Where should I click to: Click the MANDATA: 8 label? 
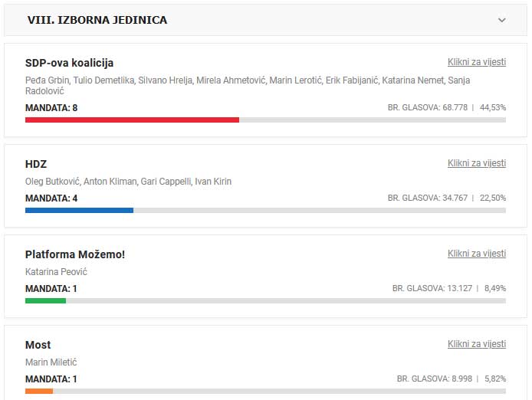(51, 108)
